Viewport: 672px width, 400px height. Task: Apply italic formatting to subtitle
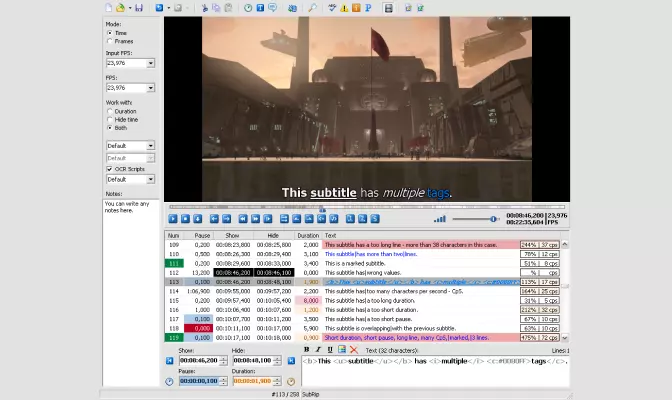pos(318,350)
